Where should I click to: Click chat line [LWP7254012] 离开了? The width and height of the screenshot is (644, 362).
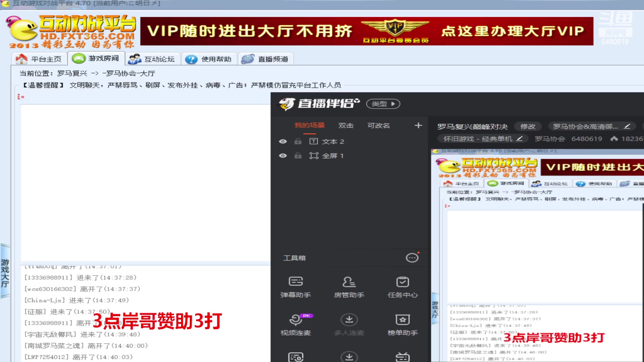(78, 357)
